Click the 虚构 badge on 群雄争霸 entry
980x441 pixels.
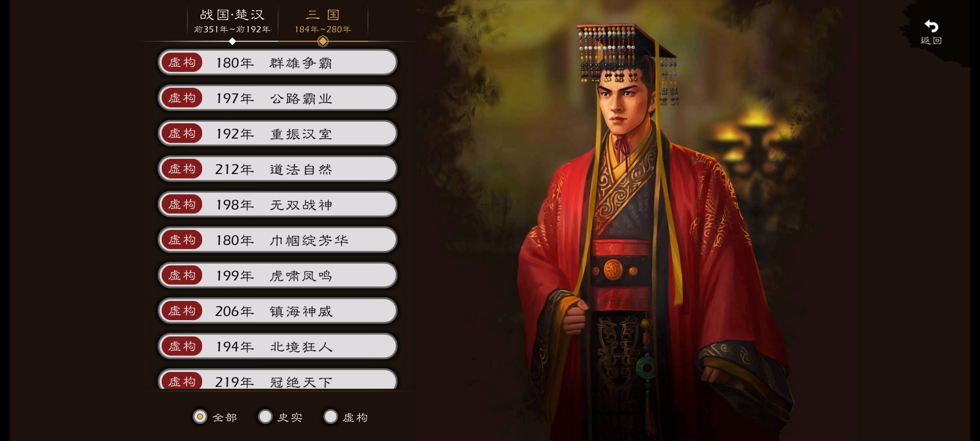182,62
